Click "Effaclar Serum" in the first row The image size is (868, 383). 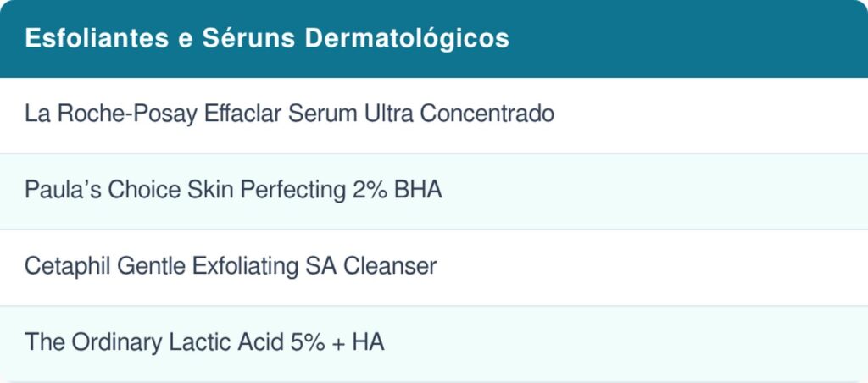[x=281, y=114]
